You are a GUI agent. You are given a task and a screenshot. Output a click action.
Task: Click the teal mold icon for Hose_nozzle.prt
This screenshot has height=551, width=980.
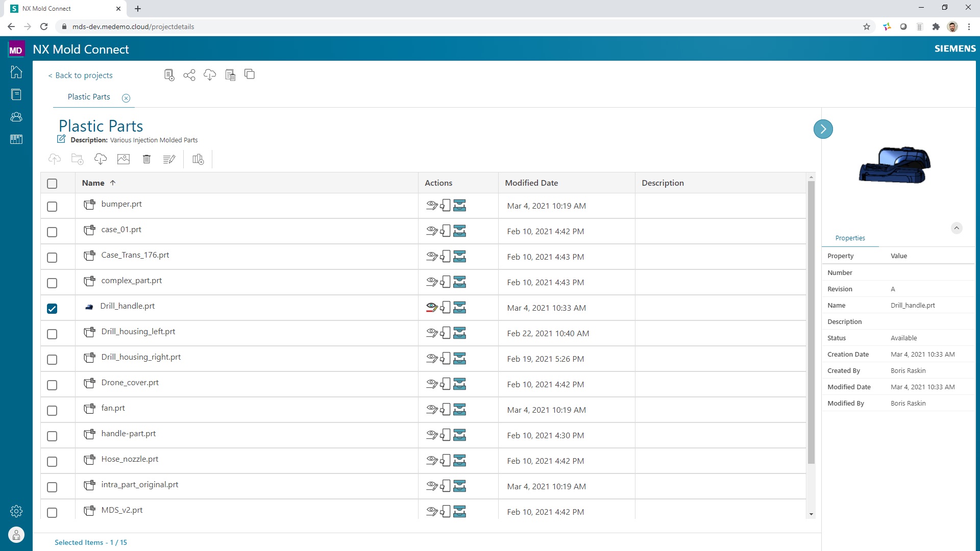click(x=460, y=461)
